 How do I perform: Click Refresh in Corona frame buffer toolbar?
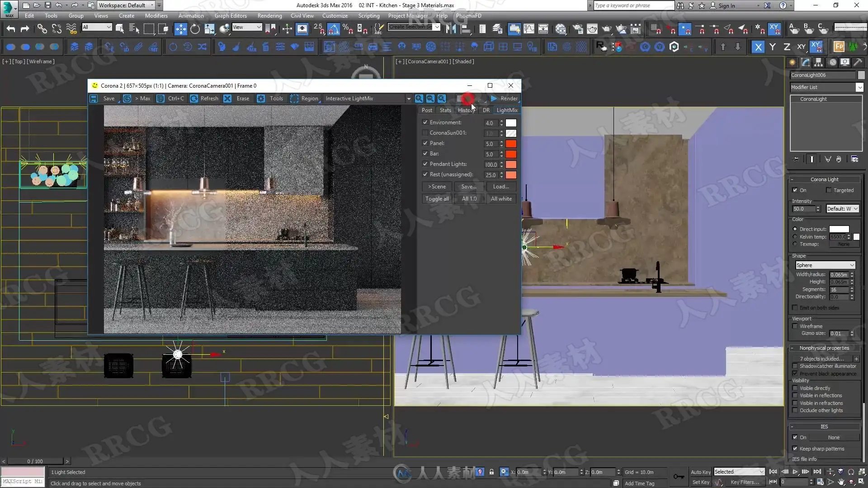(x=204, y=98)
